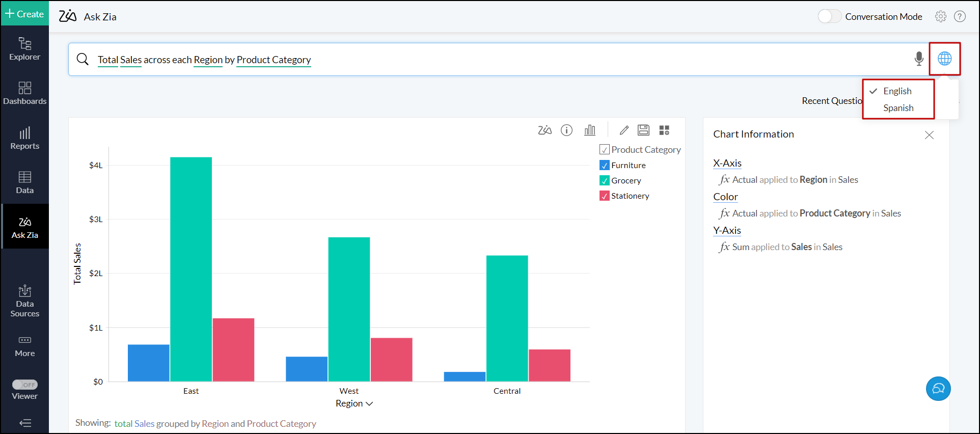Save the report using floppy disk icon

point(643,130)
